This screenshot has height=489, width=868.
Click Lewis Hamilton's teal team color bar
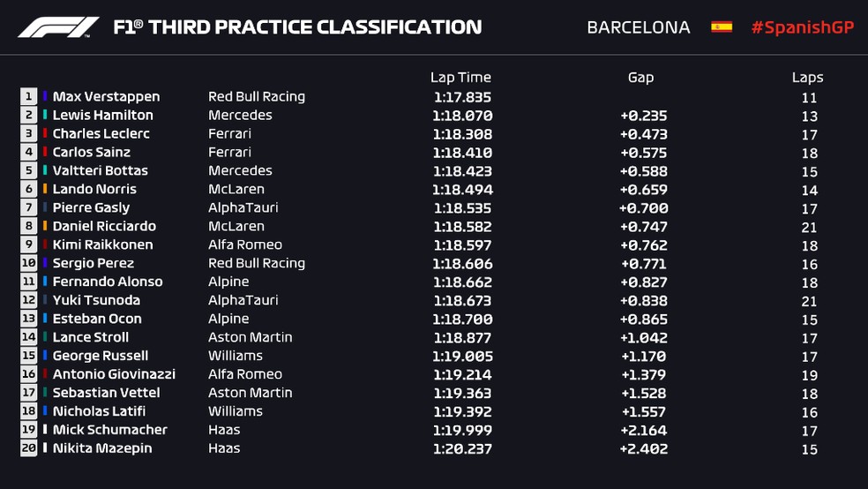(45, 115)
